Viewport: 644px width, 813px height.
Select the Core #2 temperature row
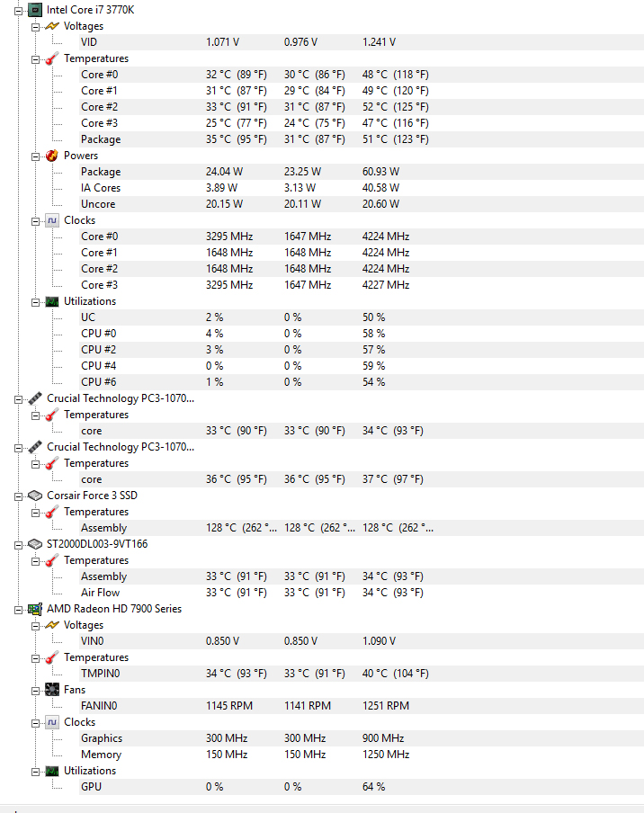[99, 107]
